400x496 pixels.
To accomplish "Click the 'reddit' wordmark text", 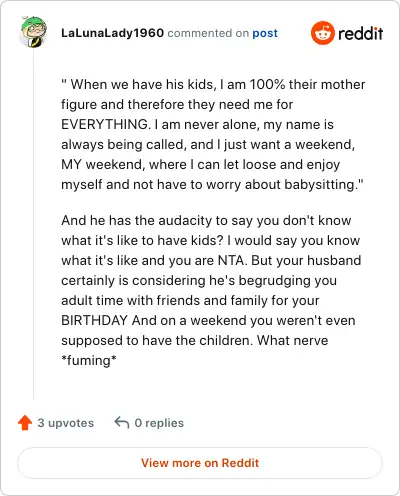I will coord(360,33).
